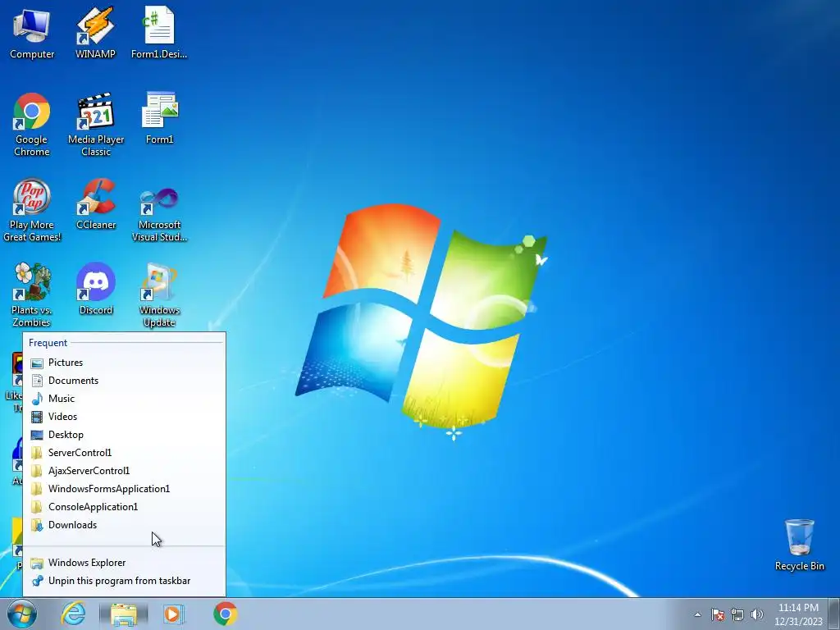Show hidden icons in the system tray
The height and width of the screenshot is (630, 840).
click(x=697, y=614)
